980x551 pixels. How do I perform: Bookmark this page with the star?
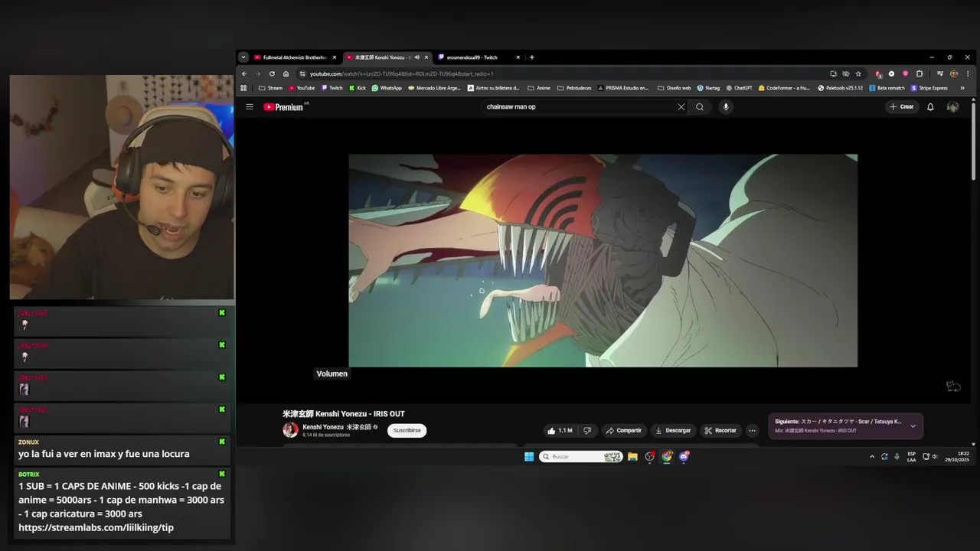[858, 73]
